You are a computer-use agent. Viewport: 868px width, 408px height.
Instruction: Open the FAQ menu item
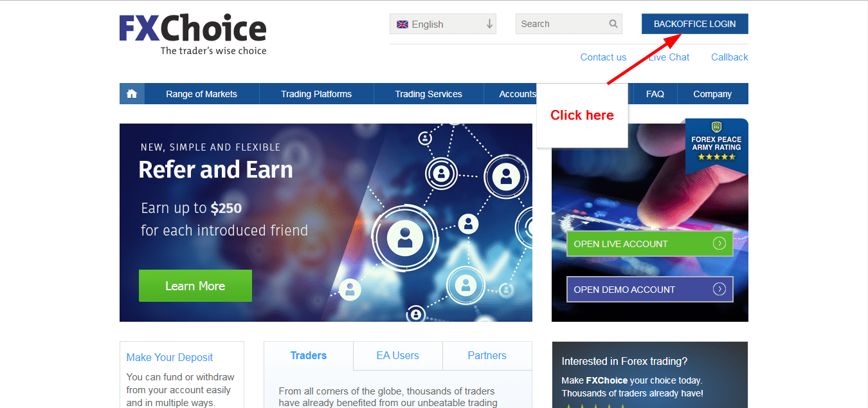coord(655,93)
